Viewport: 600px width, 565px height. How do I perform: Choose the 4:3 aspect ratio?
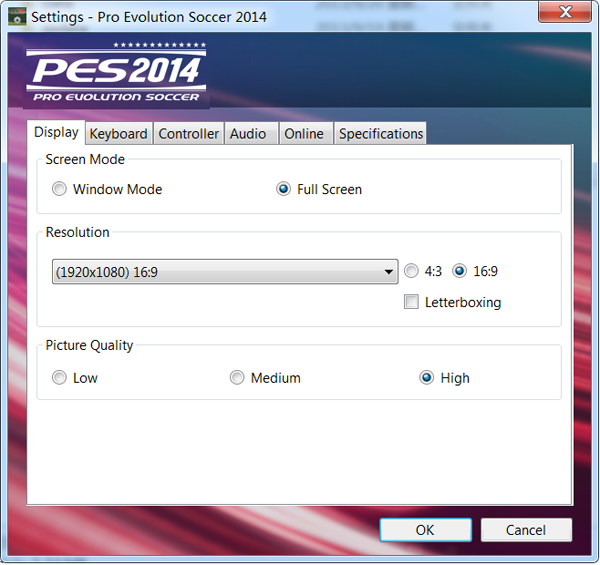(x=411, y=271)
